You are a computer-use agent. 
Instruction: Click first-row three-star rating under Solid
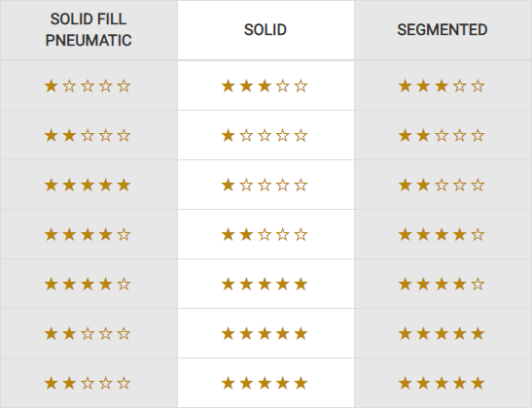265,86
